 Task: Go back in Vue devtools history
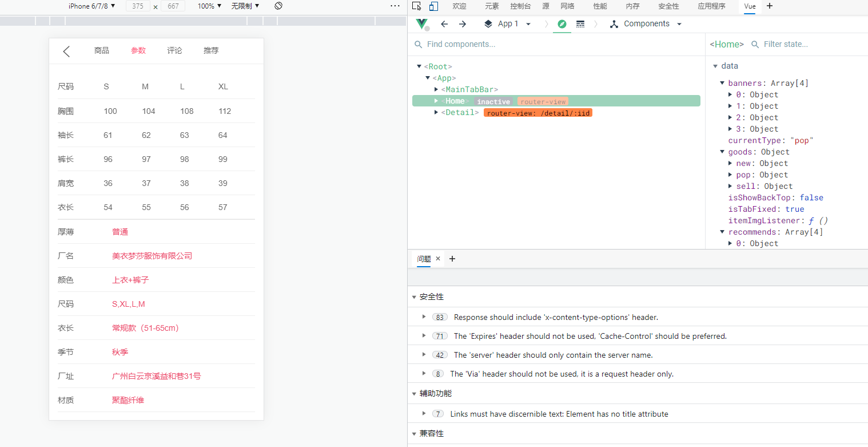click(x=444, y=24)
